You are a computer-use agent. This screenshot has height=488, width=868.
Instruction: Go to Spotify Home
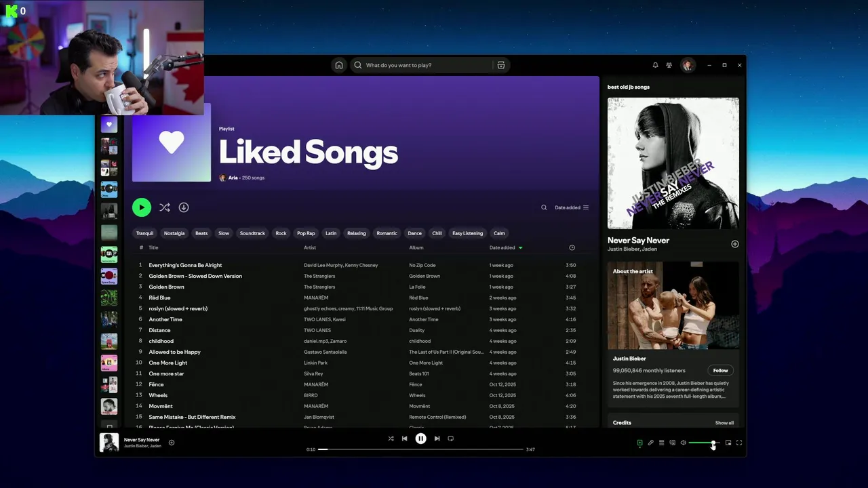(x=339, y=65)
